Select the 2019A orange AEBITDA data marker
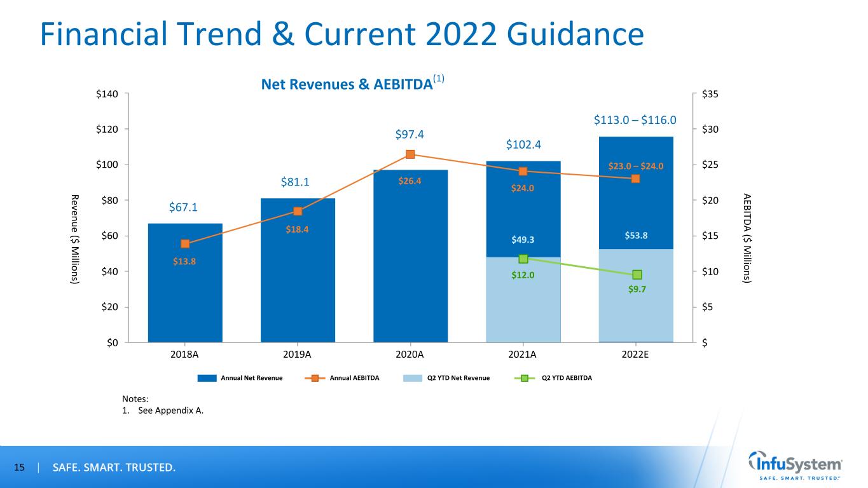The height and width of the screenshot is (488, 868). (x=298, y=211)
